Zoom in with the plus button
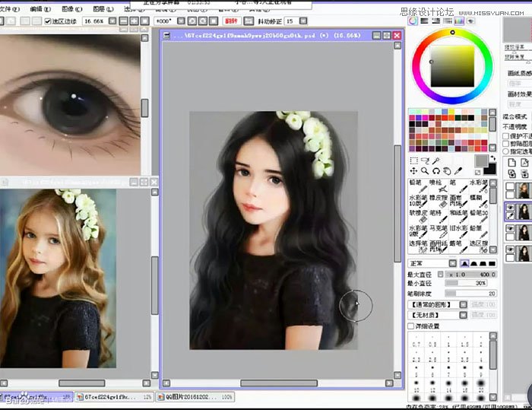The image size is (532, 410). point(134,21)
